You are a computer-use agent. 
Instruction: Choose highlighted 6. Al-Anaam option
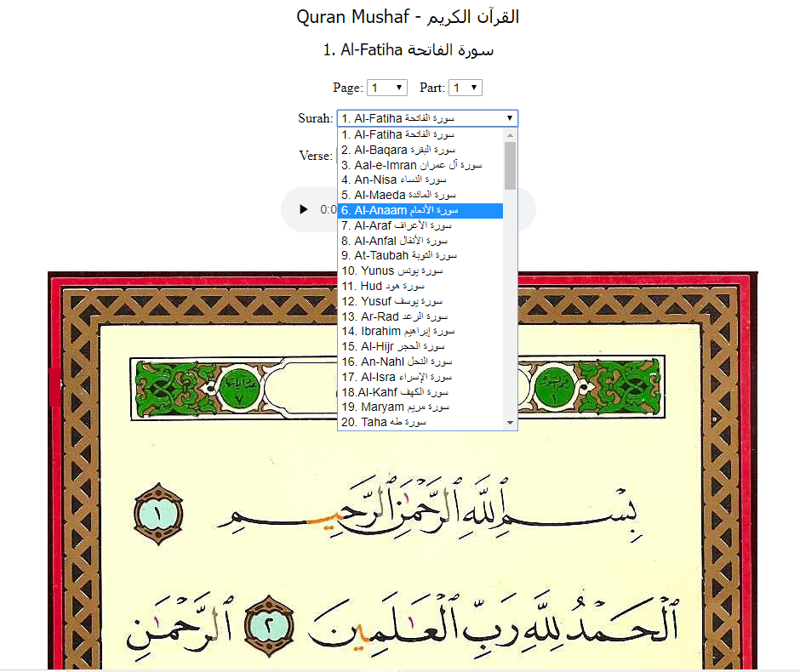420,211
